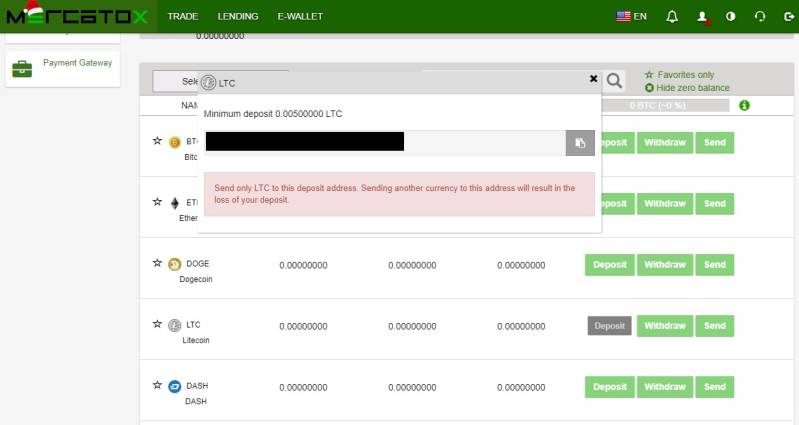Image resolution: width=799 pixels, height=425 pixels.
Task: Click the LTC deposit address field
Action: pos(385,143)
